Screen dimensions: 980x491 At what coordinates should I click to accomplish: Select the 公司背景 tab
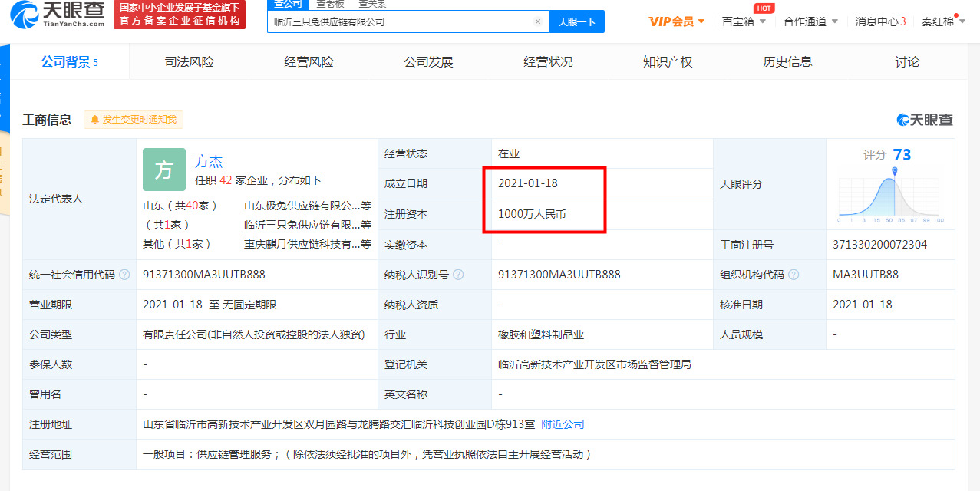[70, 62]
